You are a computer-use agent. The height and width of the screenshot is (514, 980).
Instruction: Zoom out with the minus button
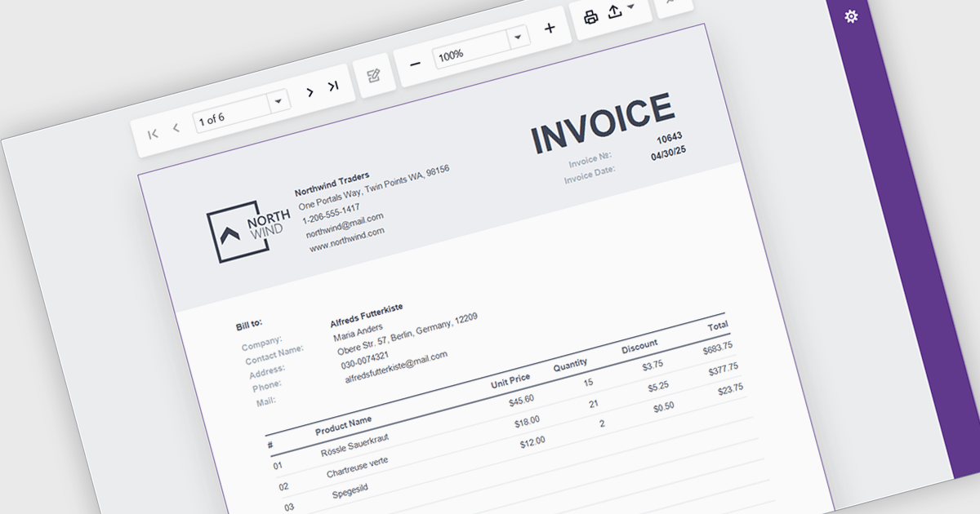[415, 64]
